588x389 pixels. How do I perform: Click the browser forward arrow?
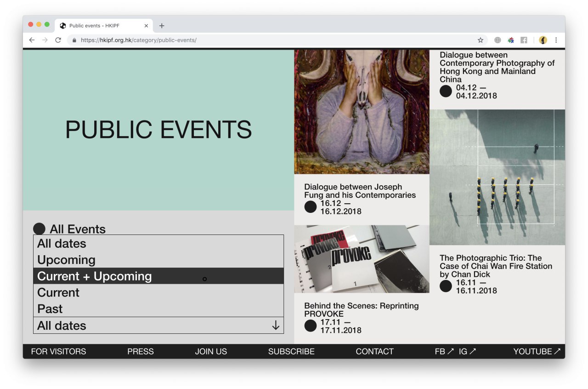45,40
